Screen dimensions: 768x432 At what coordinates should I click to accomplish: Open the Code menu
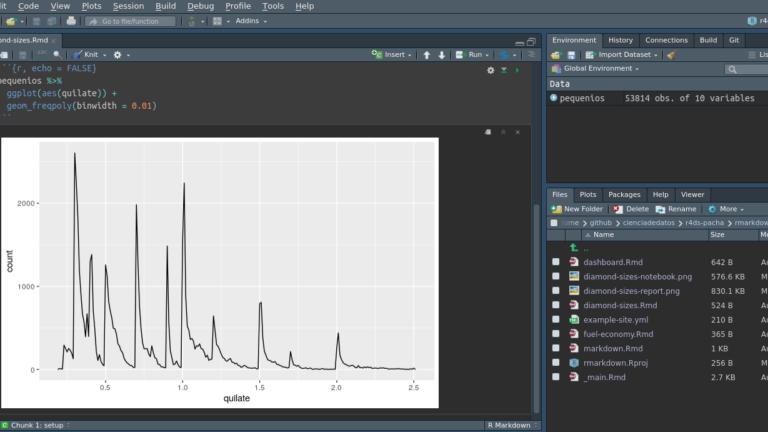(x=28, y=6)
